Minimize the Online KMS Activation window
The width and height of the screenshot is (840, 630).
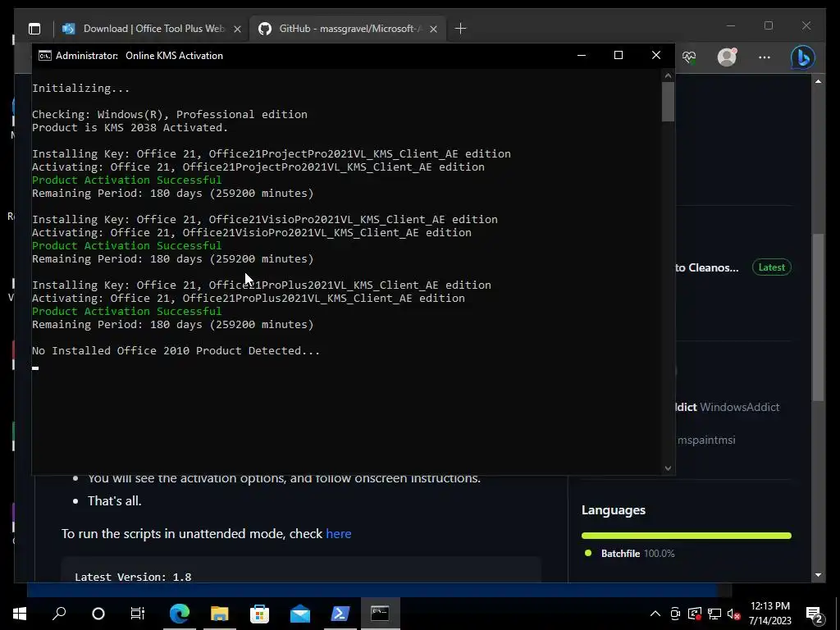[x=582, y=55]
